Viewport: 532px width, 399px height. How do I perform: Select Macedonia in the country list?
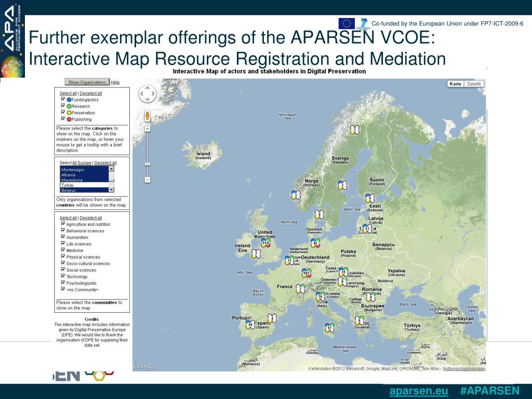click(85, 180)
